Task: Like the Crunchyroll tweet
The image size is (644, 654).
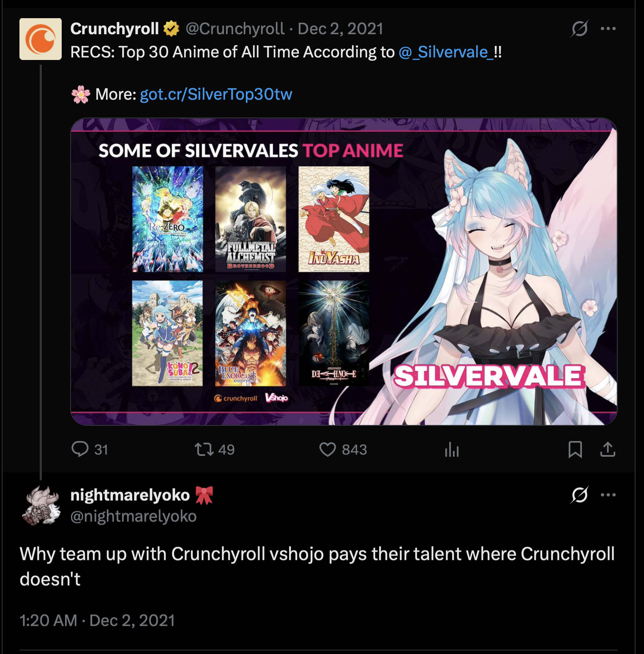Action: tap(343, 449)
